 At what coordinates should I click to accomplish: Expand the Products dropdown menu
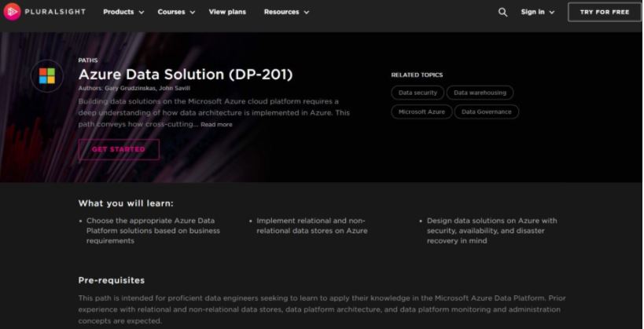tap(123, 12)
